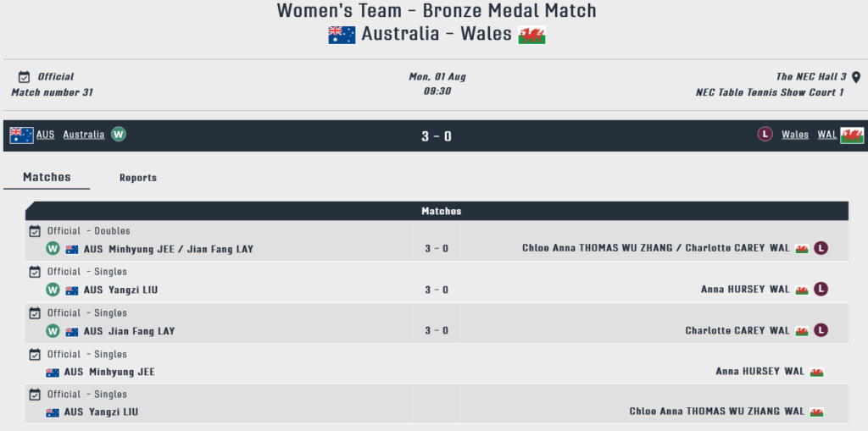Click the green W winner badge beside Australia in the score bar
Screen dimensions: 868x431
click(x=118, y=135)
